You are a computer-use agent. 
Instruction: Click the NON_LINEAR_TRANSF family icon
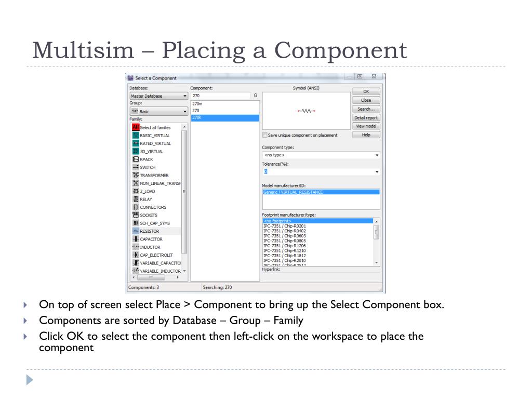[x=136, y=183]
